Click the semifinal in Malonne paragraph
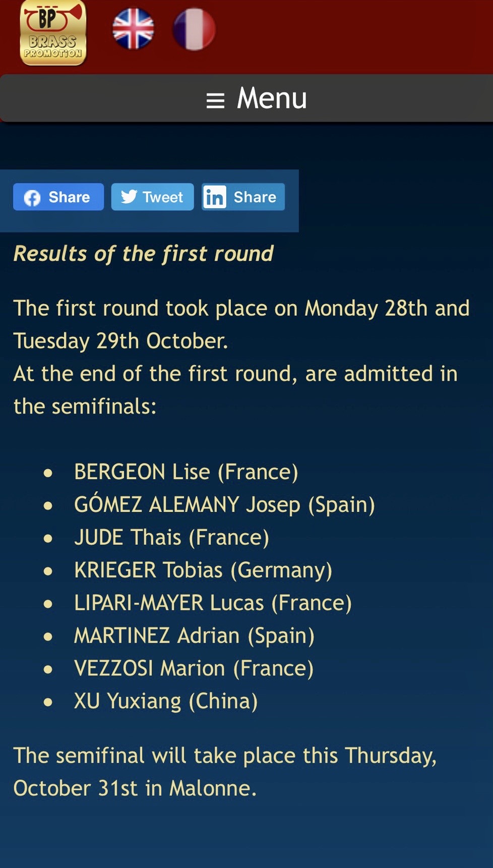This screenshot has width=493, height=868. [225, 772]
